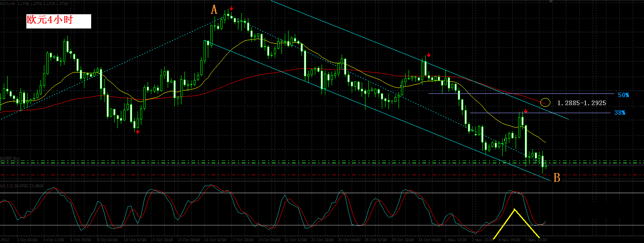The image size is (644, 243).
Task: Click the 1 Nov 12:00 time label
Action: tap(456, 240)
